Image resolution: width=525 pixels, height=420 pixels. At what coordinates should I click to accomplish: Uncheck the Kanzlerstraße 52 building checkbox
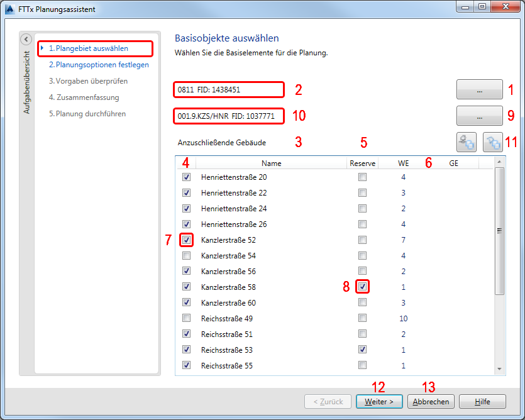(186, 240)
